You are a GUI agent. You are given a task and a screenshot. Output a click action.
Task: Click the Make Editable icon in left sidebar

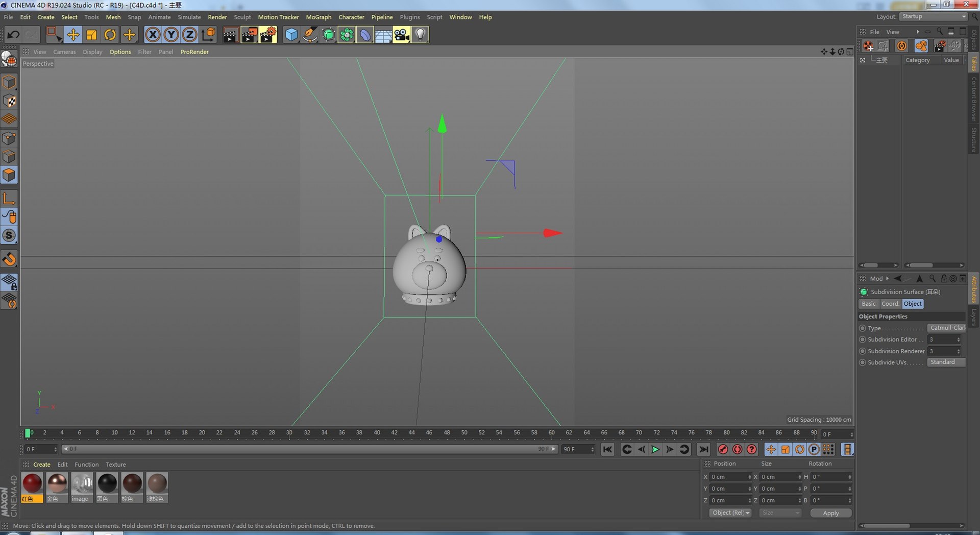coord(9,59)
